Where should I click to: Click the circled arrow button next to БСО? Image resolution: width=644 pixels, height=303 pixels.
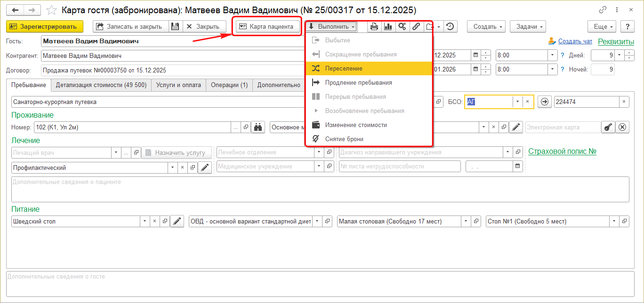[x=544, y=102]
